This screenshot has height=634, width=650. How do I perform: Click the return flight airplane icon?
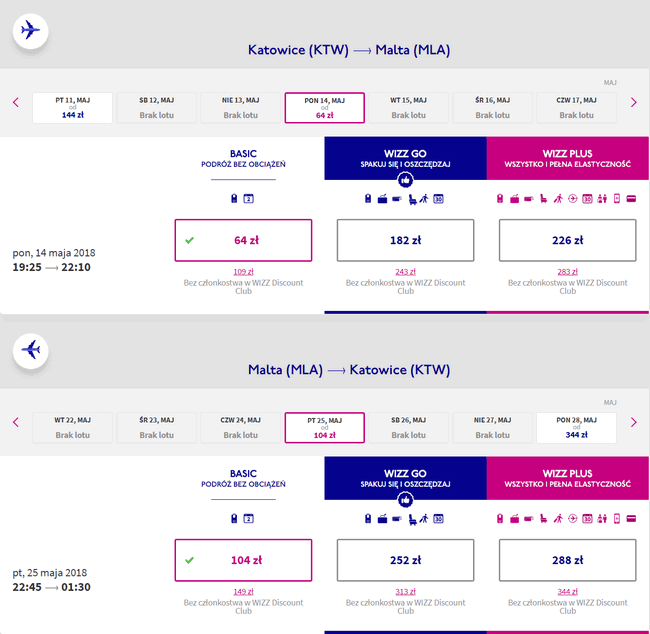[31, 351]
